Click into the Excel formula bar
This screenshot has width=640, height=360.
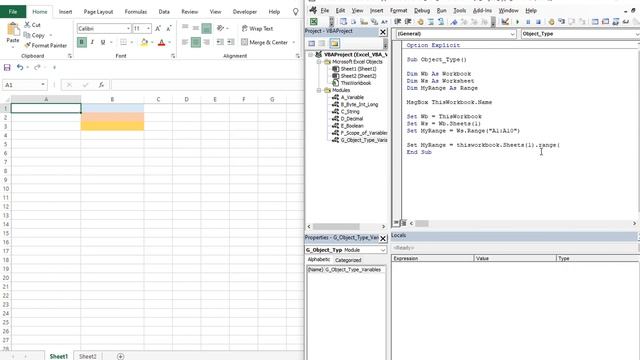point(207,85)
